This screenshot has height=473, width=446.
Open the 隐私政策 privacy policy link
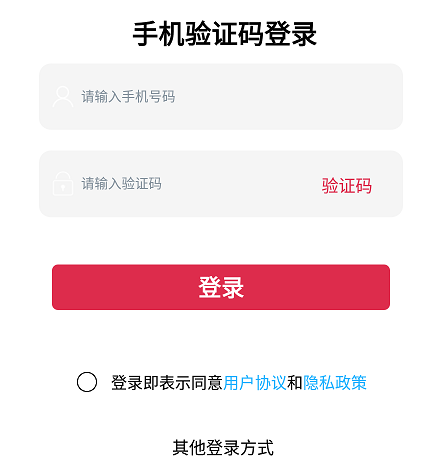335,382
